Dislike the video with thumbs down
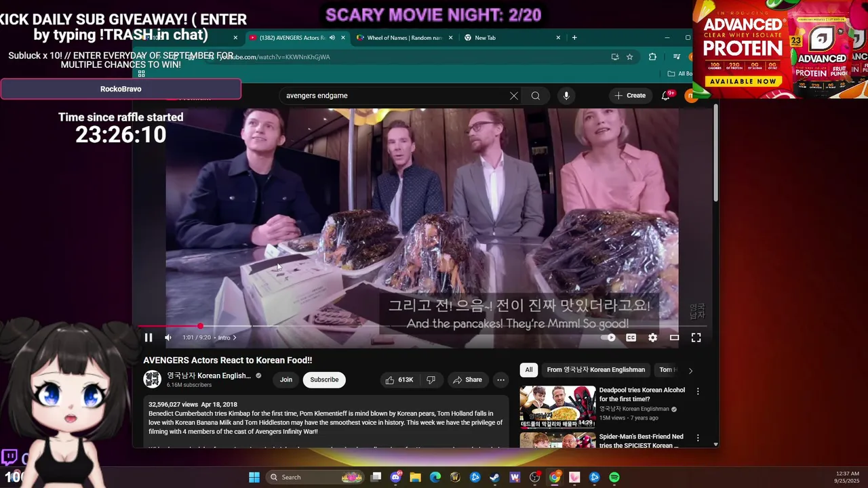 pos(431,380)
